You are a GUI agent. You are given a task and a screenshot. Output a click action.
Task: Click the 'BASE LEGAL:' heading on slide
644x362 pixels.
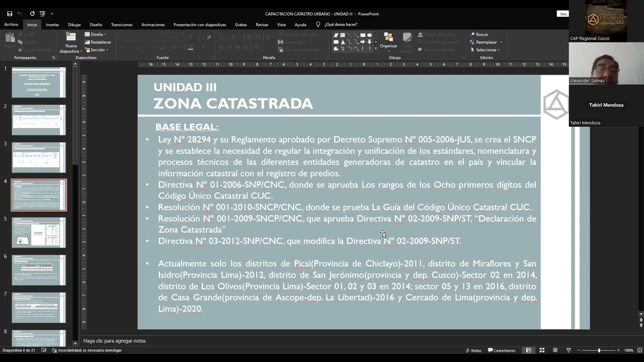pyautogui.click(x=187, y=127)
